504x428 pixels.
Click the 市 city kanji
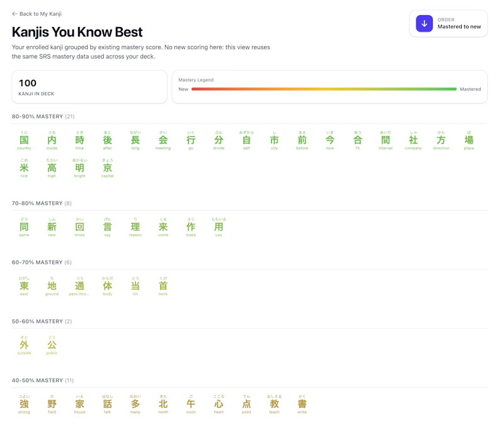coord(274,140)
